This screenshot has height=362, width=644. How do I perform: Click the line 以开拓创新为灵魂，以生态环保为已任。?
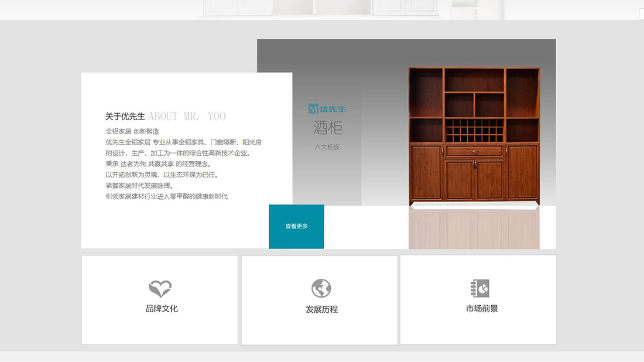click(162, 175)
